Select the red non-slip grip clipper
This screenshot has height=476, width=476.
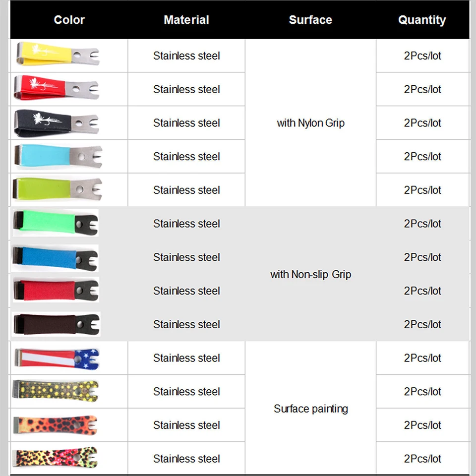pos(56,290)
